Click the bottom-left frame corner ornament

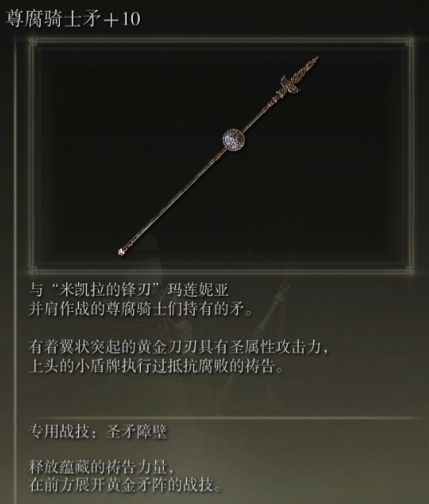tap(33, 270)
